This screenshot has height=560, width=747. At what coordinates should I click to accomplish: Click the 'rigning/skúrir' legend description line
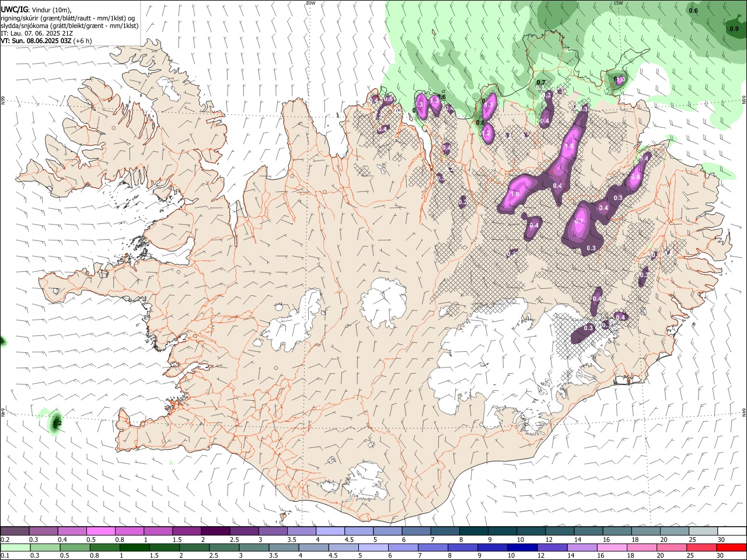point(68,18)
